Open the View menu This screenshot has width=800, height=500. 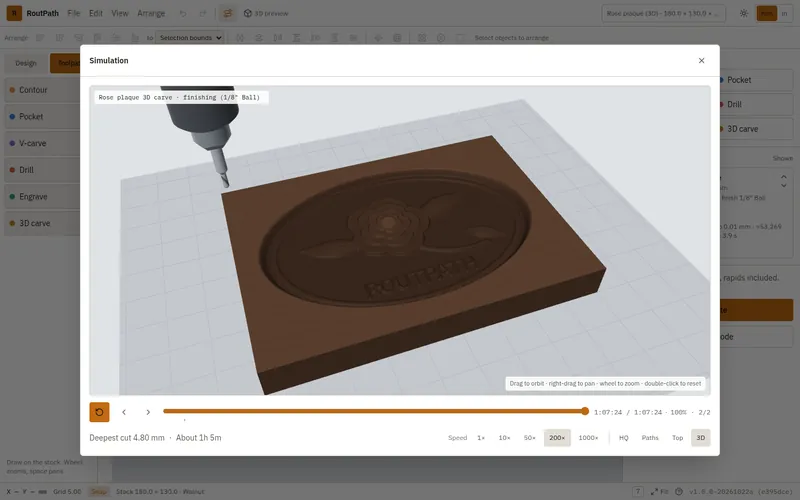[x=120, y=13]
